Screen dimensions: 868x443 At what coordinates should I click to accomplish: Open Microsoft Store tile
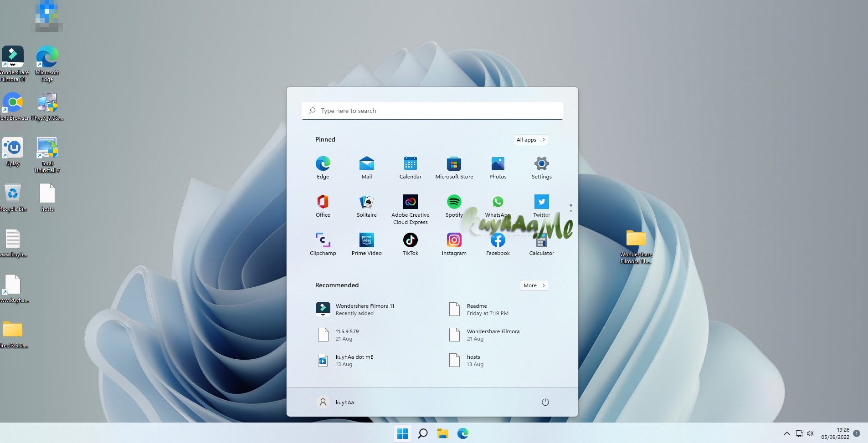pyautogui.click(x=454, y=168)
